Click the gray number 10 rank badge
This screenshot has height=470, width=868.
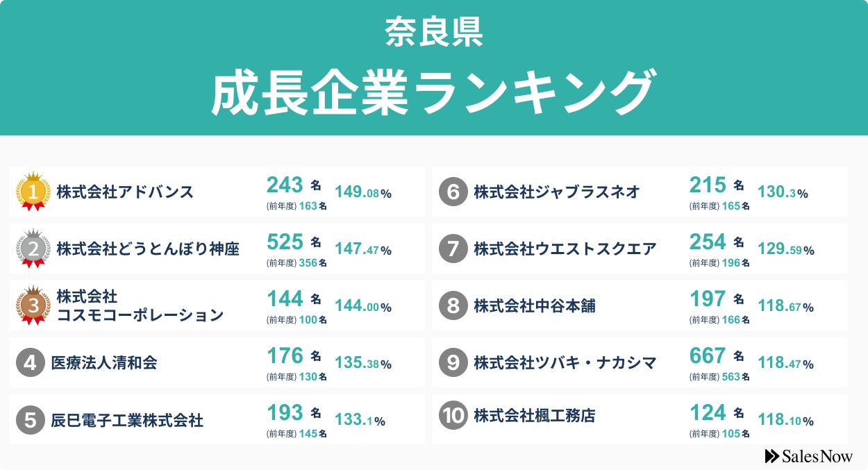[x=453, y=416]
